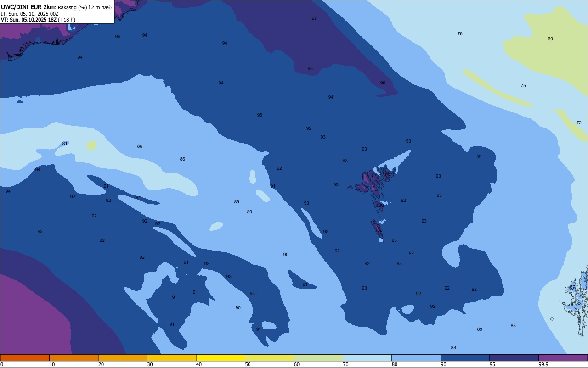Click the 20–30 amber legend swatch

point(123,357)
